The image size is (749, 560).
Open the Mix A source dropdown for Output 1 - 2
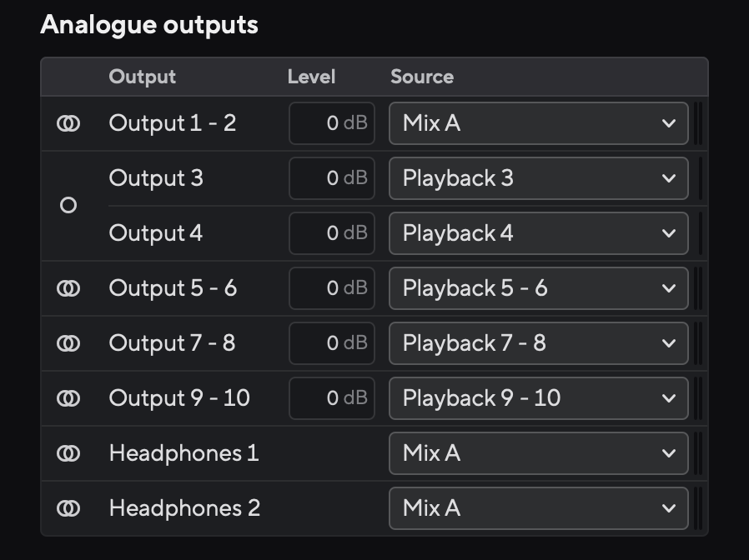(538, 122)
